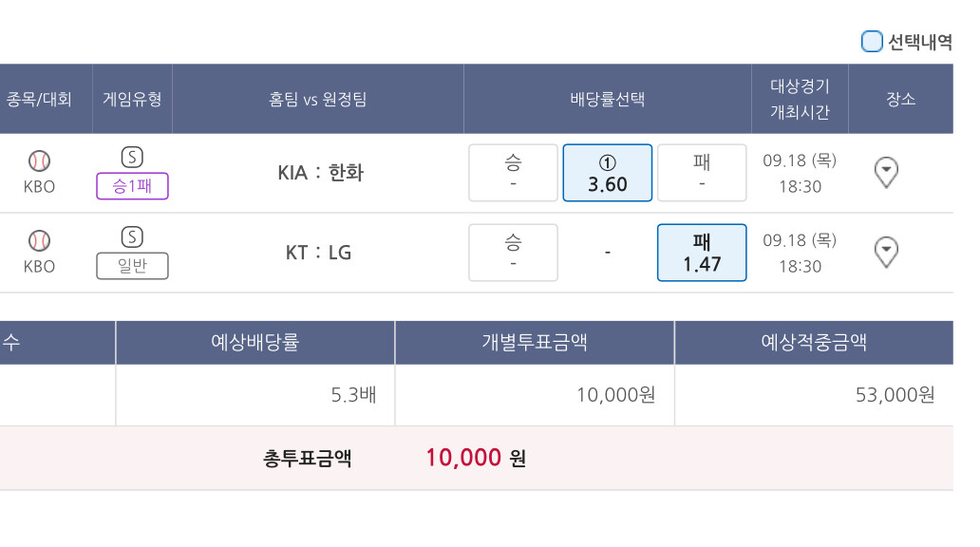Click the circled S icon in KIA row
The width and height of the screenshot is (980, 547).
pos(132,157)
